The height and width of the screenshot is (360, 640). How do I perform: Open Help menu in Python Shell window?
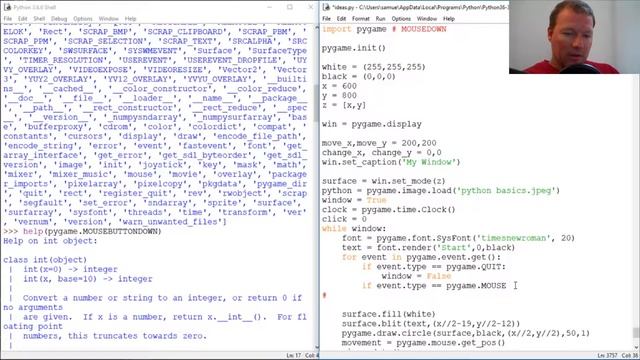(x=130, y=19)
